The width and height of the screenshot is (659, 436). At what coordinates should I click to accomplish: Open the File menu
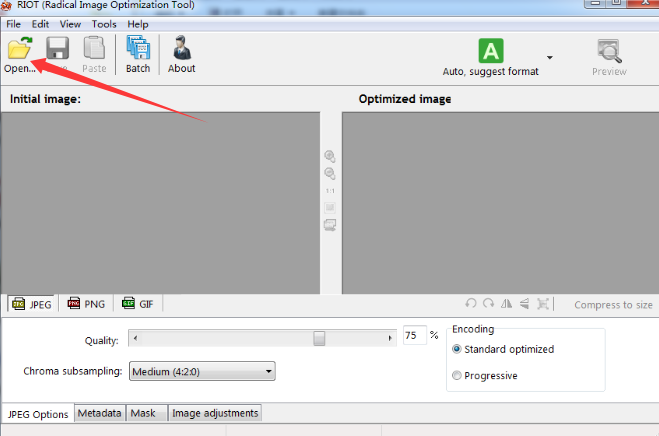[13, 24]
